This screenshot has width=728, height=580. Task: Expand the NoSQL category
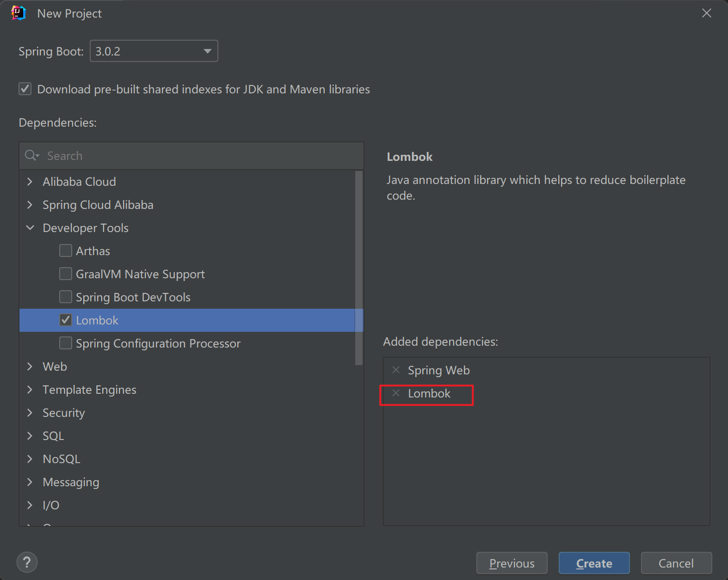[30, 458]
